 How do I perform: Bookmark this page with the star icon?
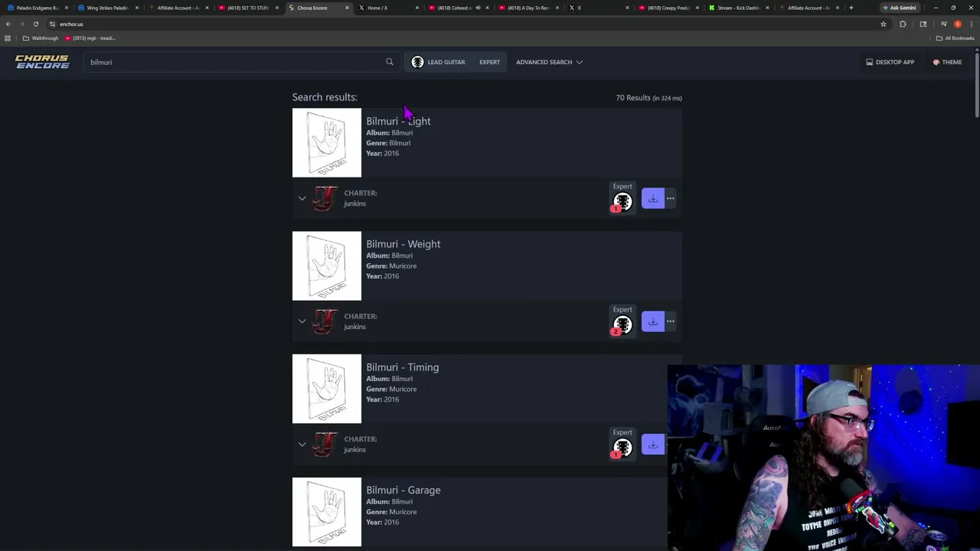click(883, 24)
